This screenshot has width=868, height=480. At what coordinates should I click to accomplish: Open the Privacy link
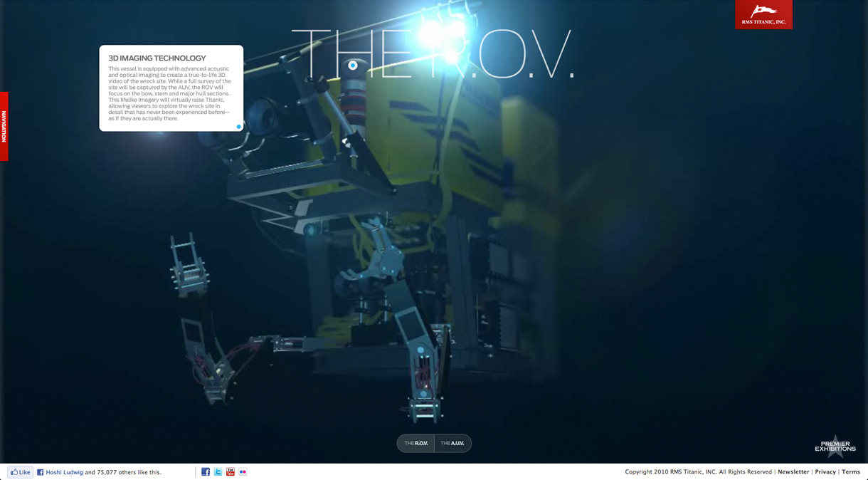(825, 471)
